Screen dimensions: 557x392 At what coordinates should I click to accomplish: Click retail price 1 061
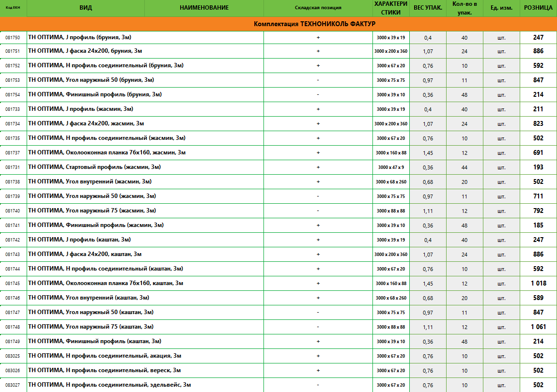pos(539,327)
